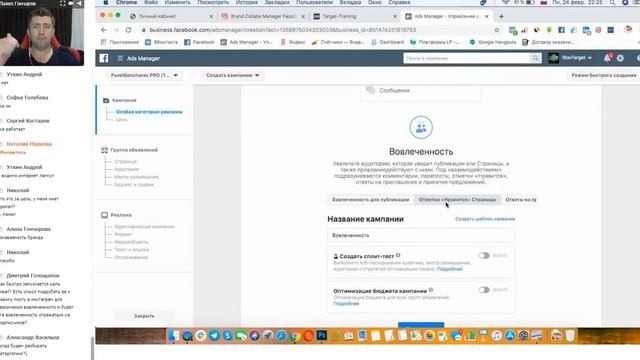Click Подробнее link under budget optimization
The height and width of the screenshot is (360, 640).
[346, 304]
